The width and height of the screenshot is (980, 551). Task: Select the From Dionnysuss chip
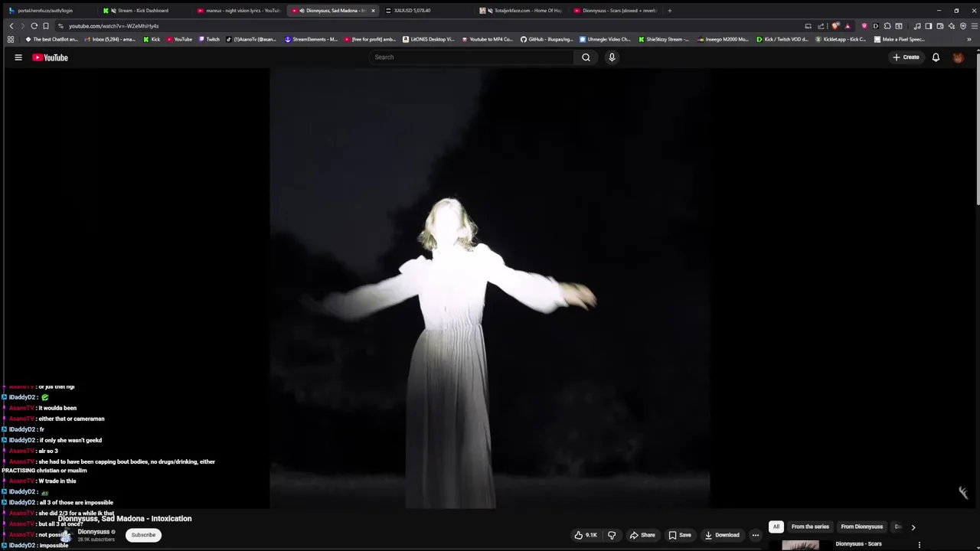861,527
